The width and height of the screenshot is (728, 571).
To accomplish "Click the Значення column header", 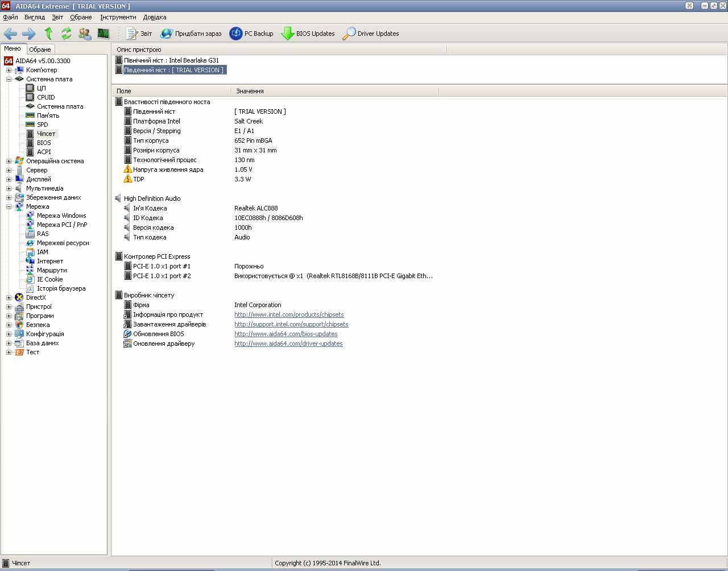I will coord(334,91).
